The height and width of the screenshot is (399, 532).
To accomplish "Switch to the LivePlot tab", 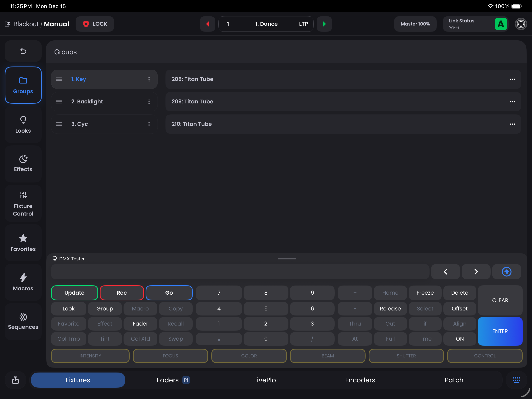I will [x=266, y=380].
